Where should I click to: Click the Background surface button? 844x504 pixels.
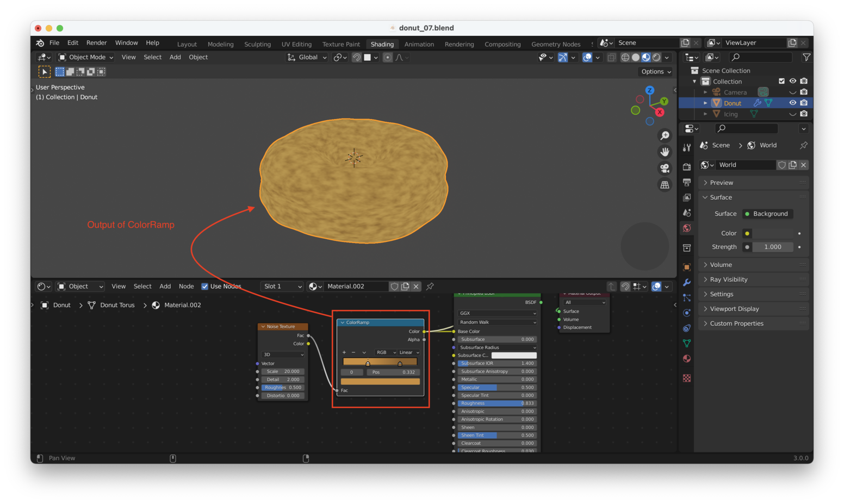click(x=767, y=214)
